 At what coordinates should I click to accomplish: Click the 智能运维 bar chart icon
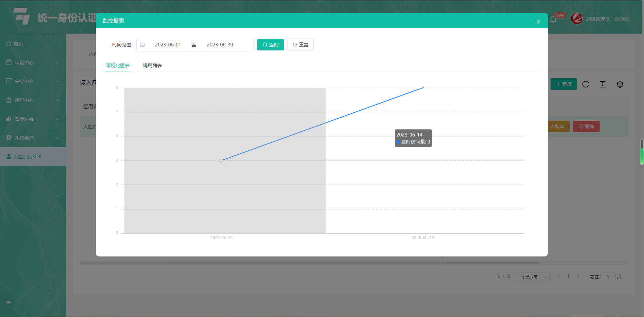(9, 119)
